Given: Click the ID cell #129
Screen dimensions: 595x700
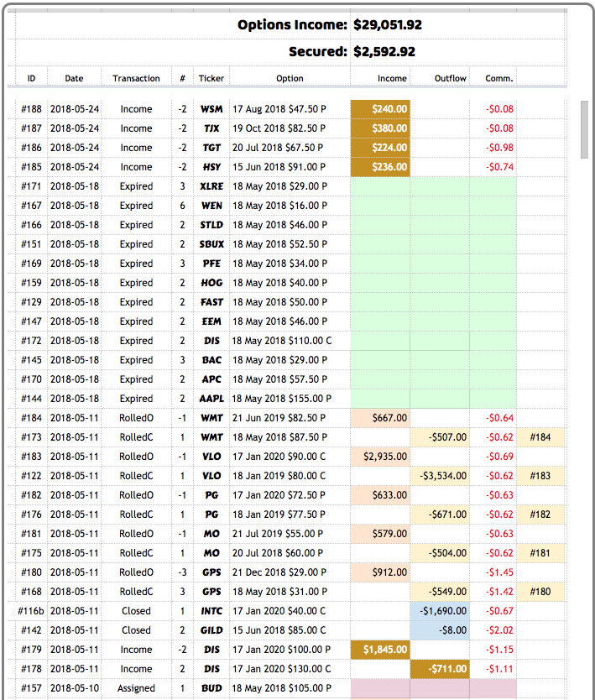Looking at the screenshot, I should pos(31,302).
